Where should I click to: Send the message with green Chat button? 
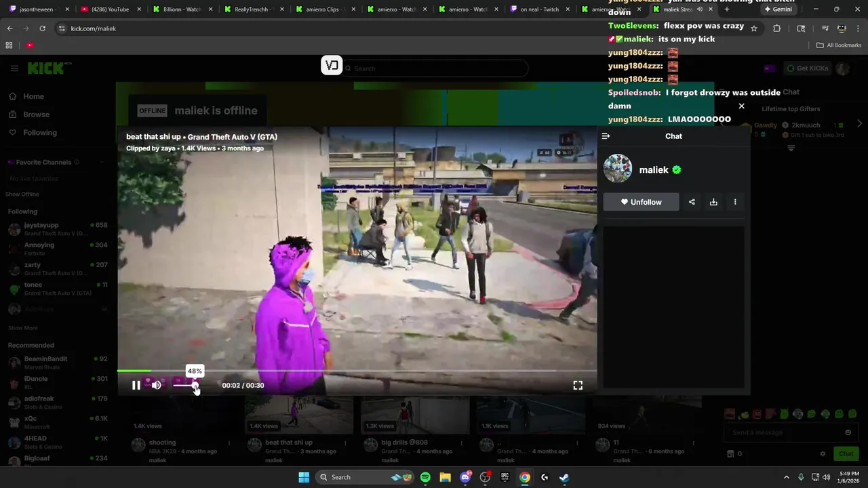[846, 454]
